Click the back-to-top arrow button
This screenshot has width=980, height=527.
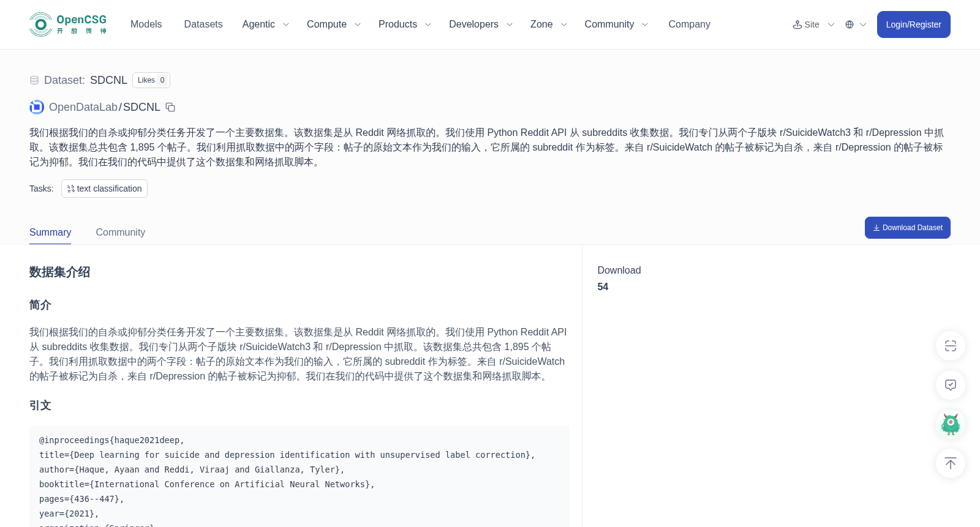click(x=951, y=463)
